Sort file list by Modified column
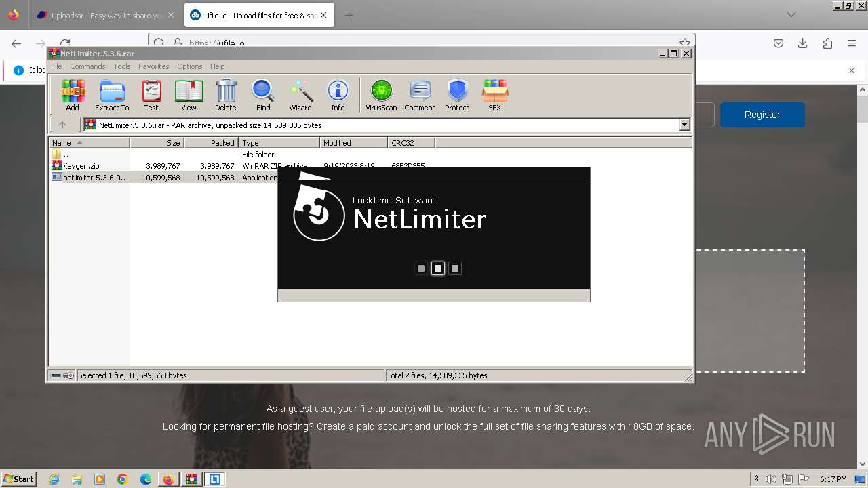Image resolution: width=868 pixels, height=488 pixels. 354,142
